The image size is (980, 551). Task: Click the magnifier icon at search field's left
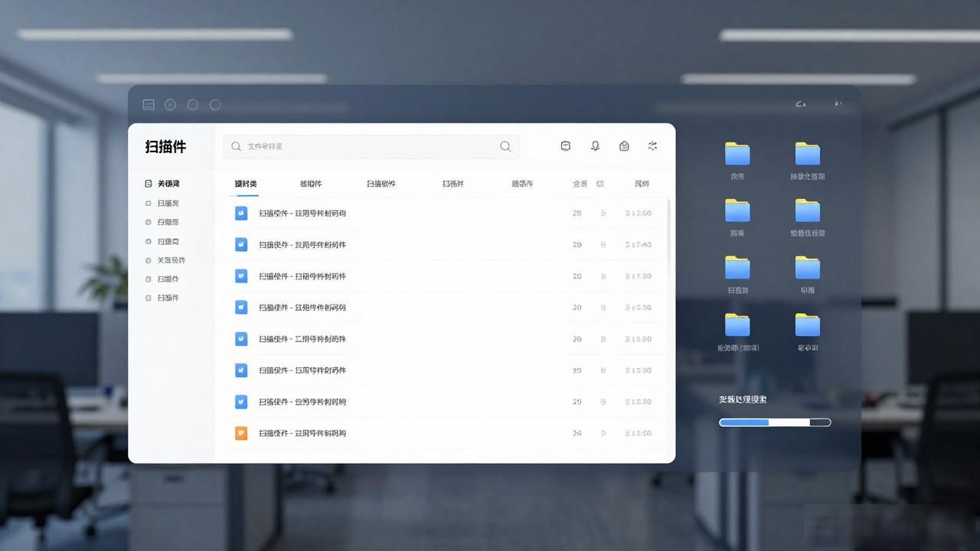[x=236, y=146]
